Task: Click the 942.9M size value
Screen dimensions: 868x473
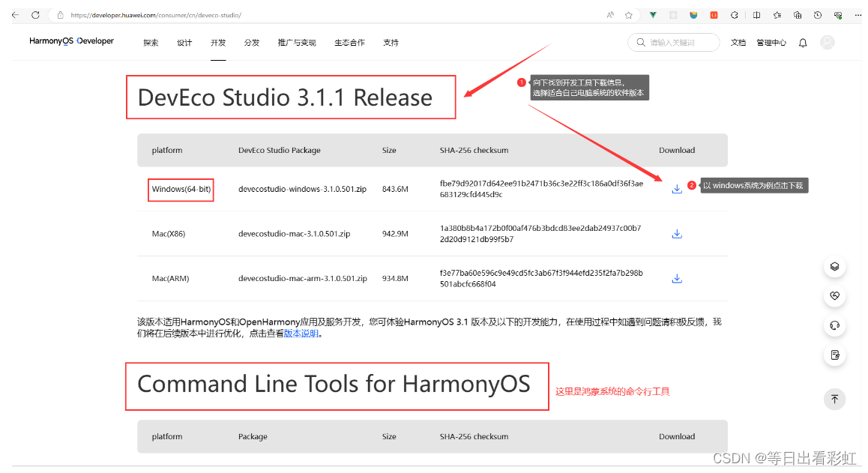Action: click(x=395, y=234)
